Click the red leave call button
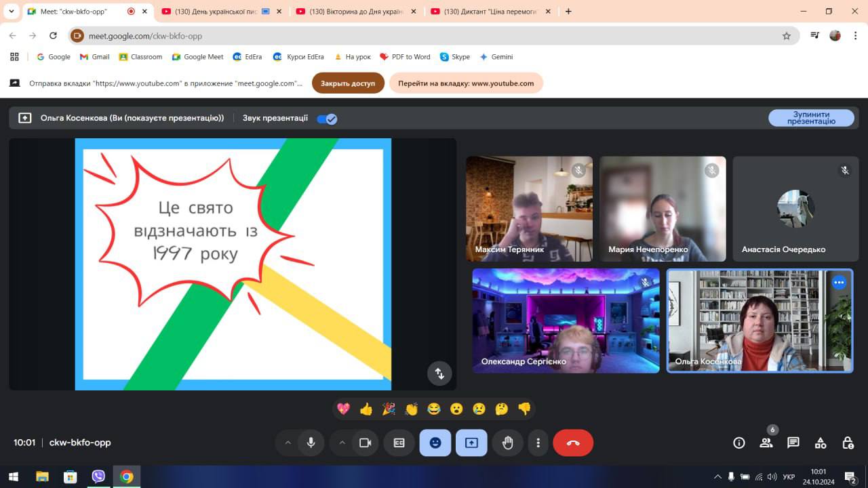The image size is (868, 488). (573, 443)
